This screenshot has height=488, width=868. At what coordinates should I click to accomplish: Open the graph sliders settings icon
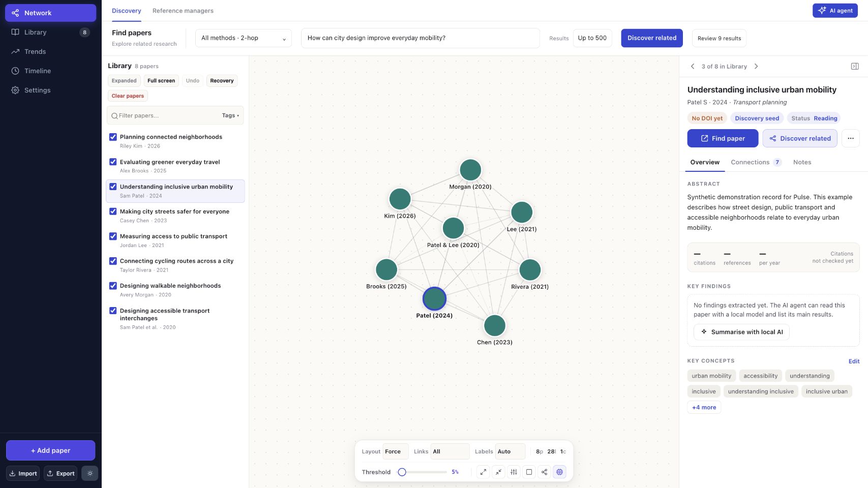point(514,472)
